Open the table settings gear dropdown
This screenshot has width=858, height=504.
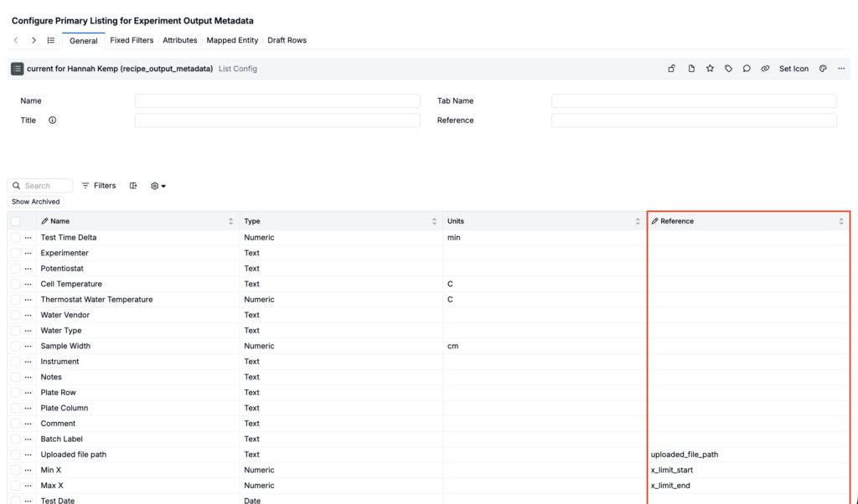tap(158, 186)
